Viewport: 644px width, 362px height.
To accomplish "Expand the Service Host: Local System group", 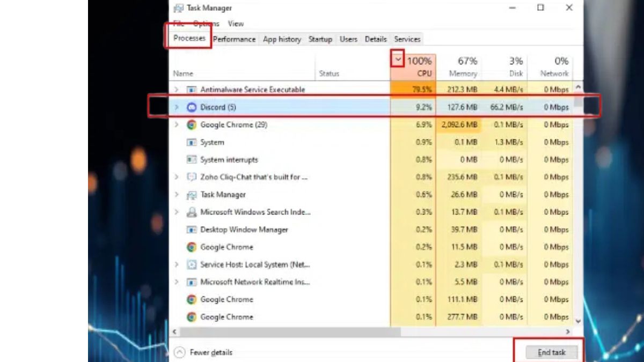I will pos(177,265).
